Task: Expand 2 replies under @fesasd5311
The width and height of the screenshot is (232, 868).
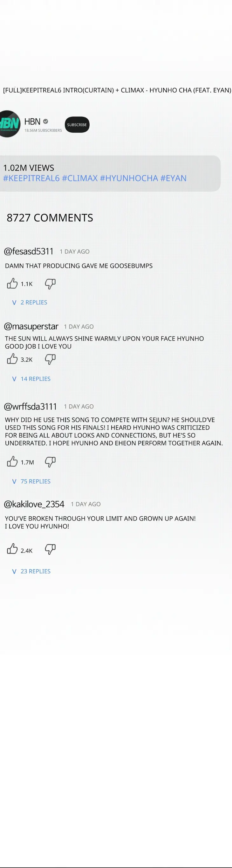Action: (30, 302)
